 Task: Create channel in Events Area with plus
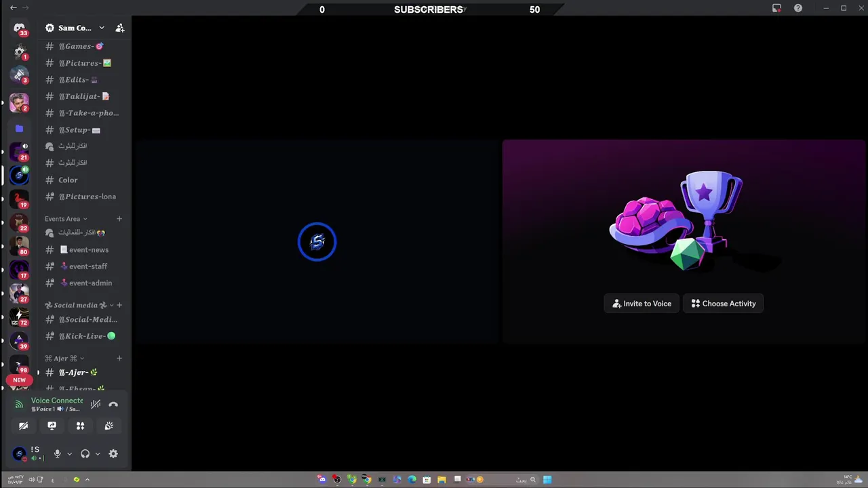pyautogui.click(x=119, y=219)
